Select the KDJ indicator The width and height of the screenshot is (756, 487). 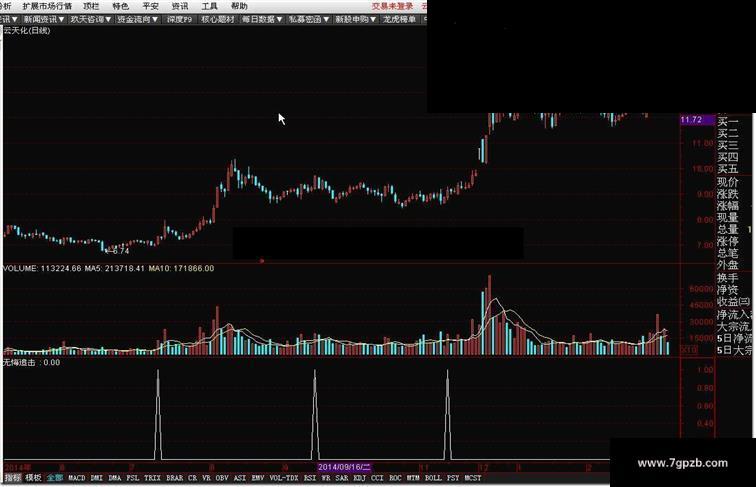(360, 478)
